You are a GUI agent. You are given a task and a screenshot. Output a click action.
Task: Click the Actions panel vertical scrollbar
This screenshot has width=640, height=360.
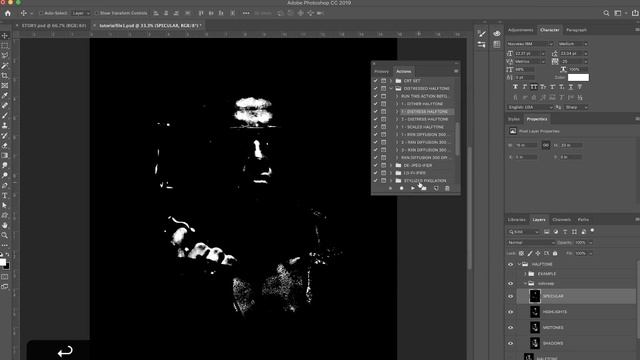[x=457, y=139]
